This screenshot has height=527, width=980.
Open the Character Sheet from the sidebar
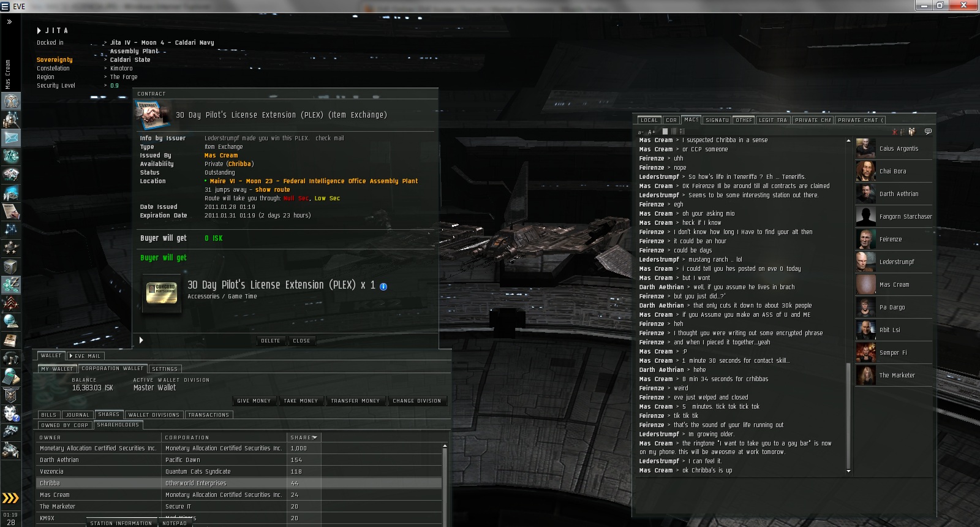click(11, 101)
